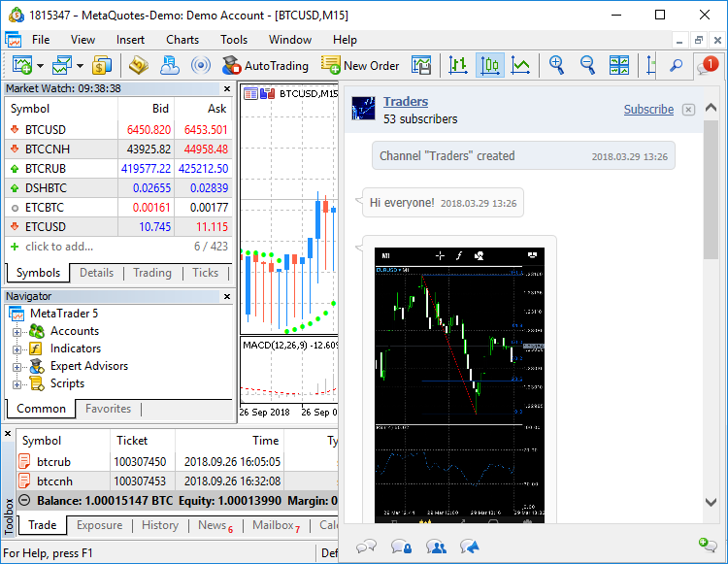728x564 pixels.
Task: Select the BTCRUB row in Market Watch
Action: (x=116, y=168)
